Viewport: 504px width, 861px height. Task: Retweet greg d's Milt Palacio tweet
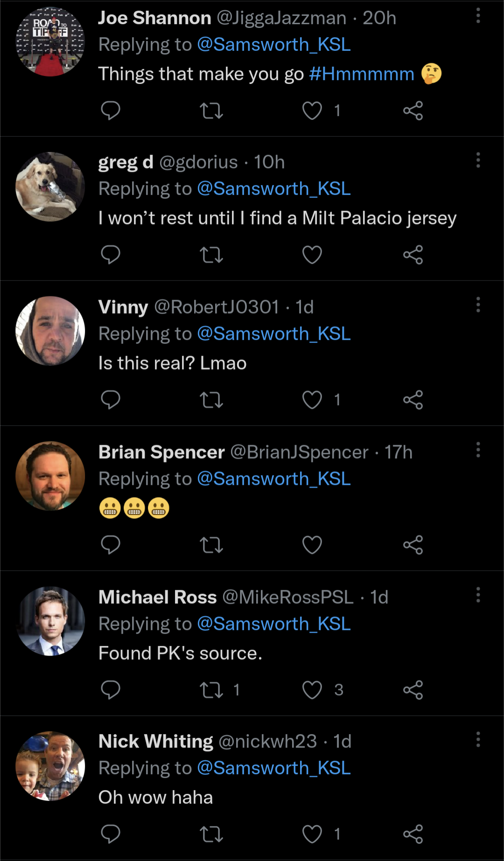coord(211,255)
